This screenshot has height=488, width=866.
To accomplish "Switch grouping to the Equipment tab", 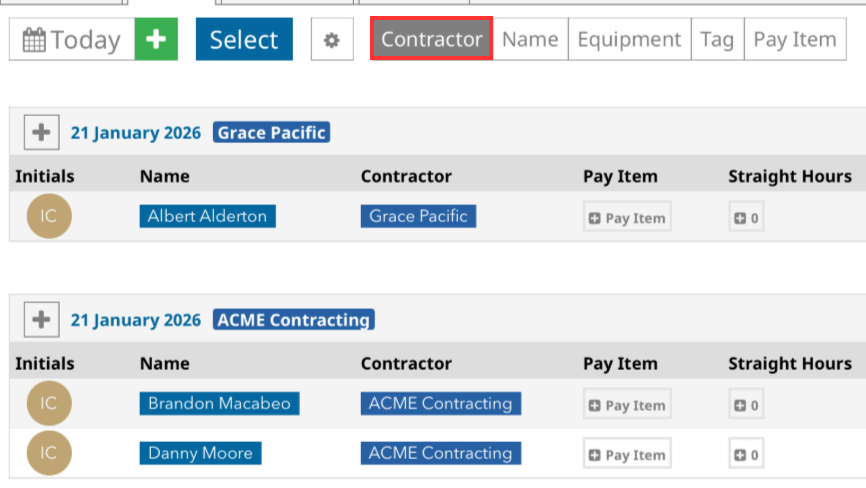I will click(629, 40).
